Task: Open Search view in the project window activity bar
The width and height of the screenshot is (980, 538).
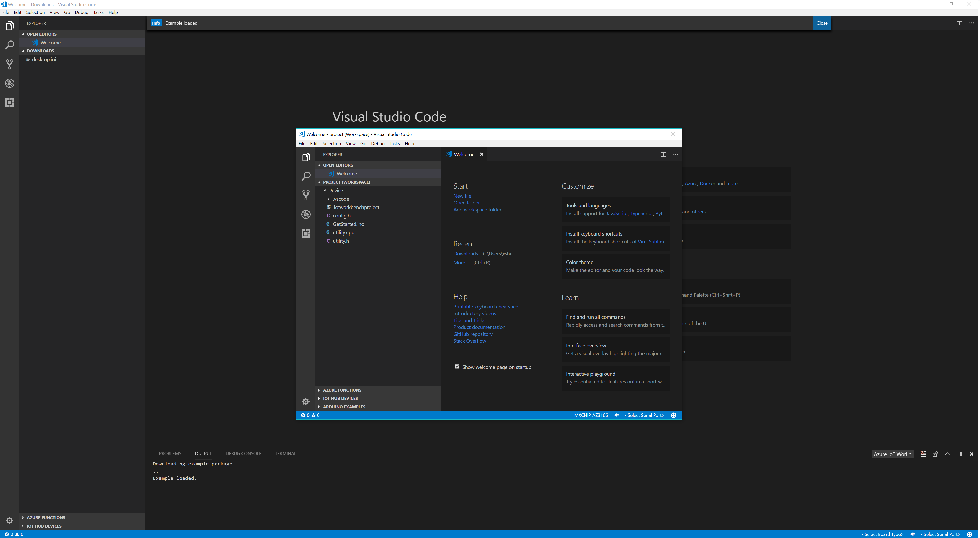Action: point(306,176)
